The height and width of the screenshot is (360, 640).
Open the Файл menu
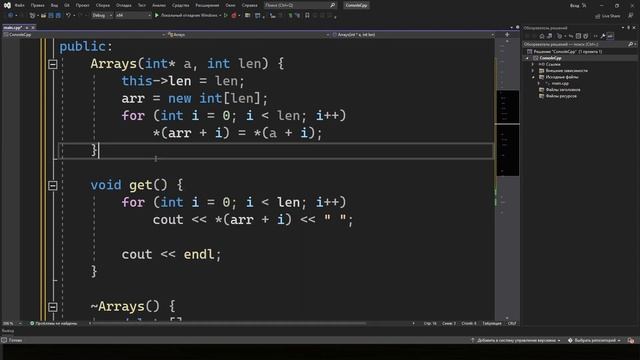pos(19,5)
